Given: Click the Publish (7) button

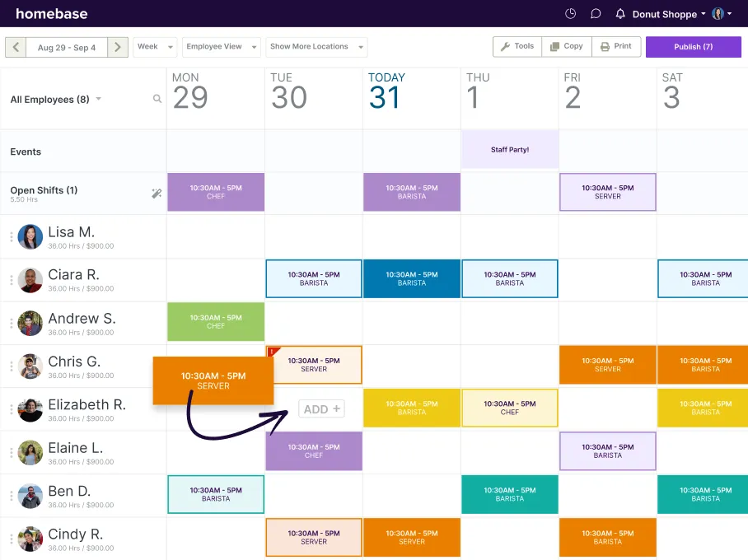Looking at the screenshot, I should (x=693, y=46).
